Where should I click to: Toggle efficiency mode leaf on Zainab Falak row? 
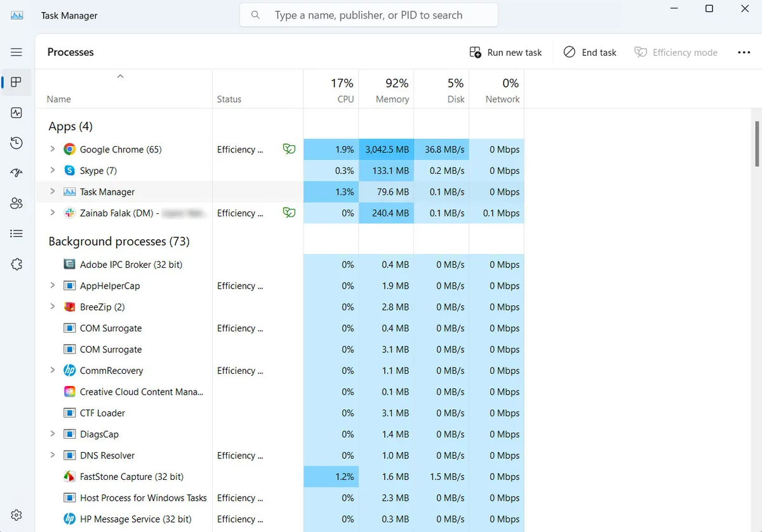pyautogui.click(x=289, y=213)
